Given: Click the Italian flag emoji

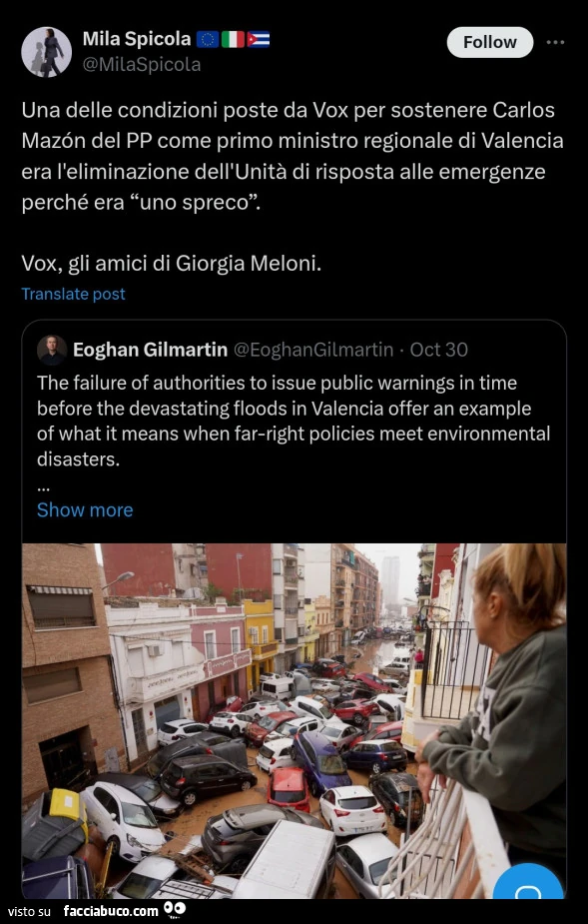Looking at the screenshot, I should [233, 40].
